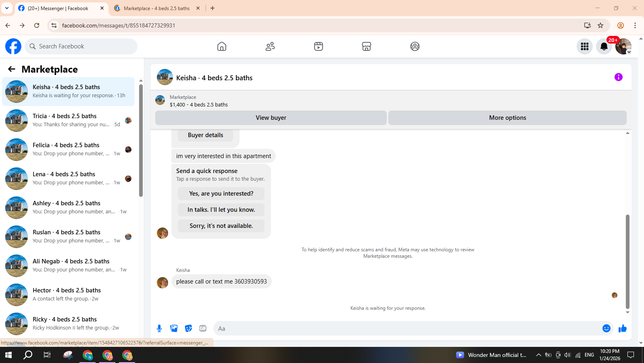
Task: Click the browser Forward arrow
Action: [22, 25]
